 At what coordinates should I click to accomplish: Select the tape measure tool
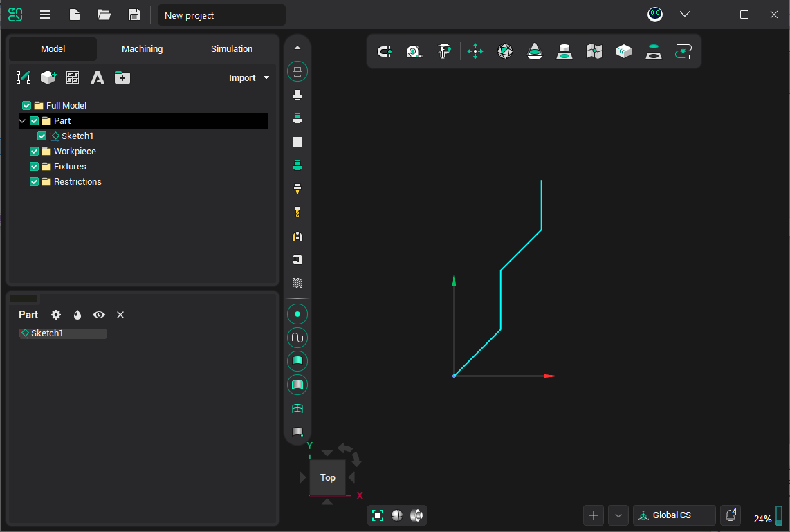tap(414, 51)
